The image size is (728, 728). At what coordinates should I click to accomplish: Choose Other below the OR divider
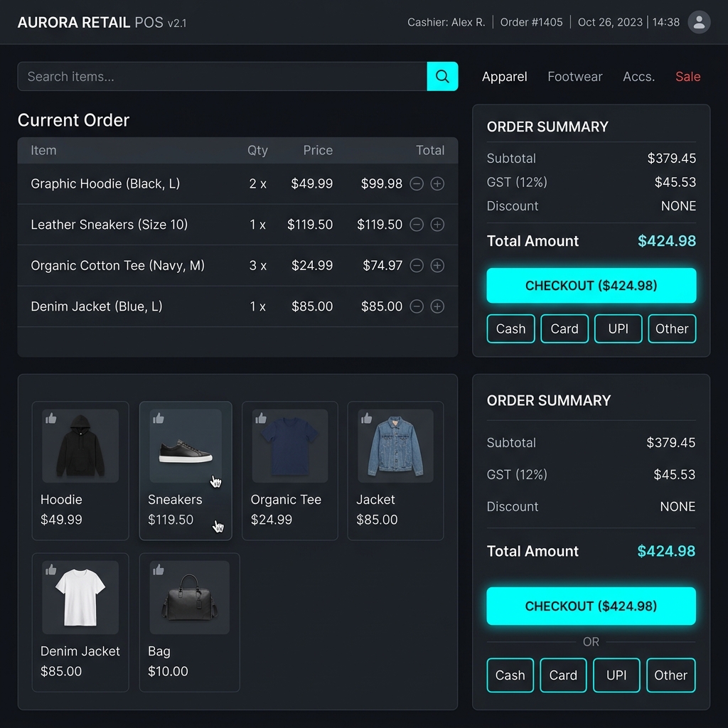point(671,675)
